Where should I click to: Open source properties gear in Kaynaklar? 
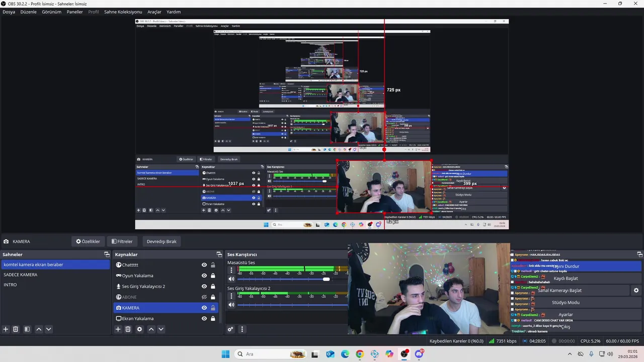click(139, 329)
